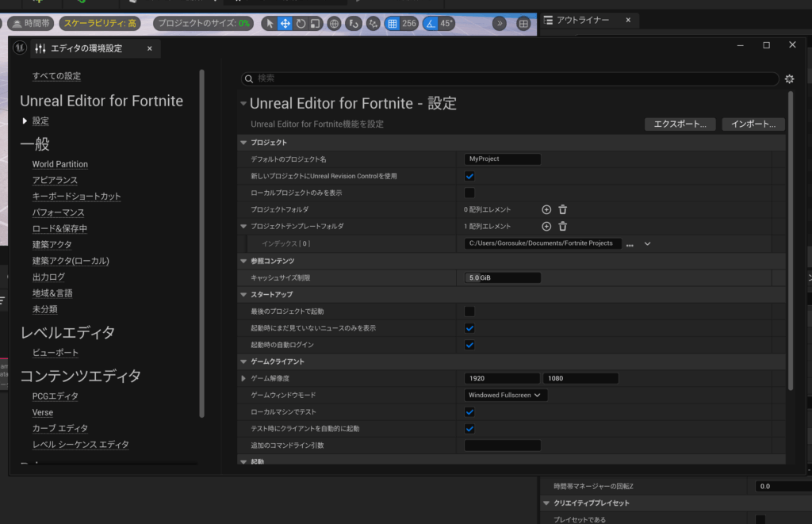Viewport: 812px width, 524px height.
Task: Toggle 起動時の自動ログイン checkbox
Action: tap(469, 345)
